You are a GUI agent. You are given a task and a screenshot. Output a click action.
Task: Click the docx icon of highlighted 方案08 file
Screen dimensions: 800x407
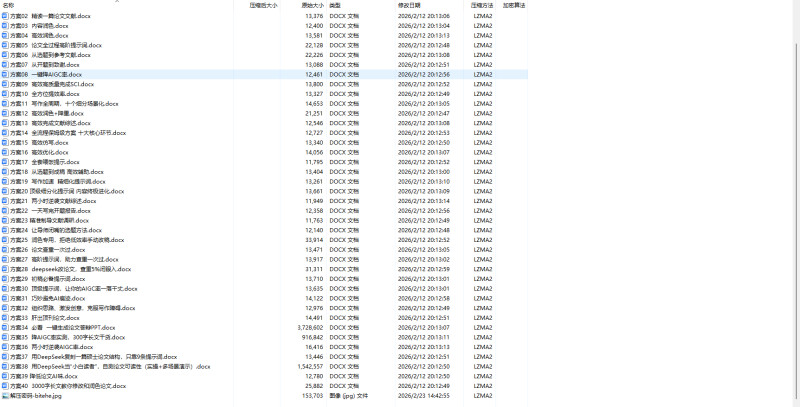(x=5, y=74)
